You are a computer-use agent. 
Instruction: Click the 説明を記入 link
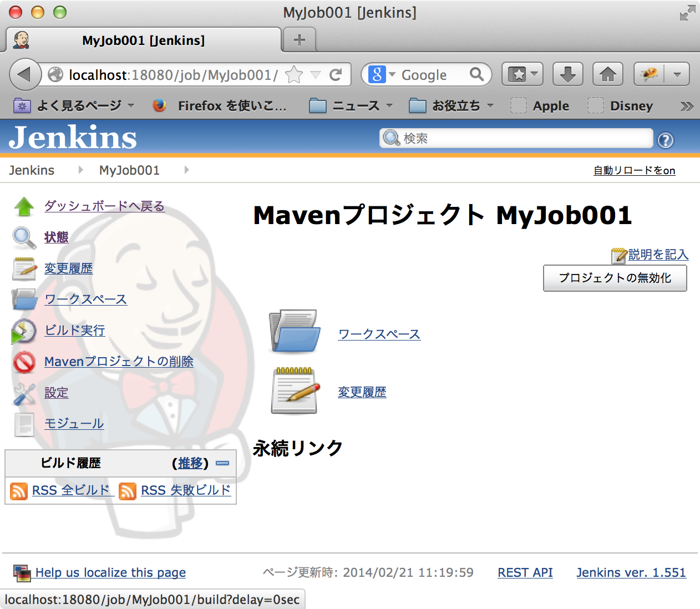coord(658,255)
